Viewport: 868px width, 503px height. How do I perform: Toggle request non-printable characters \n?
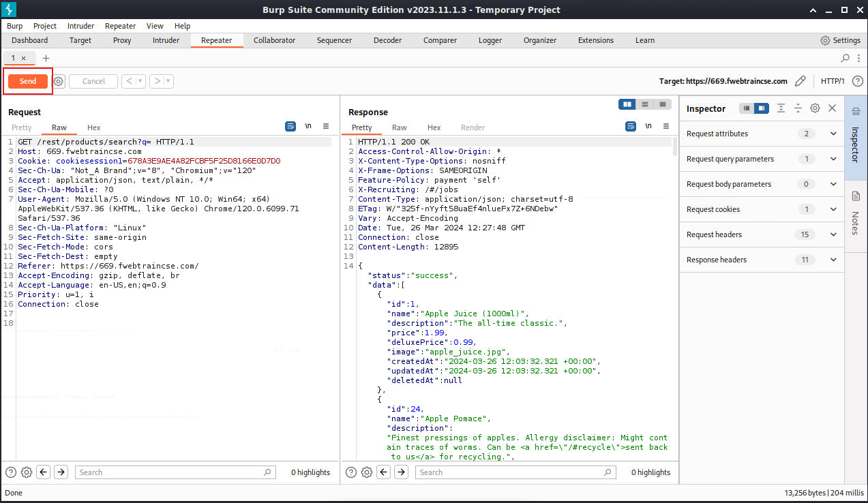click(308, 126)
